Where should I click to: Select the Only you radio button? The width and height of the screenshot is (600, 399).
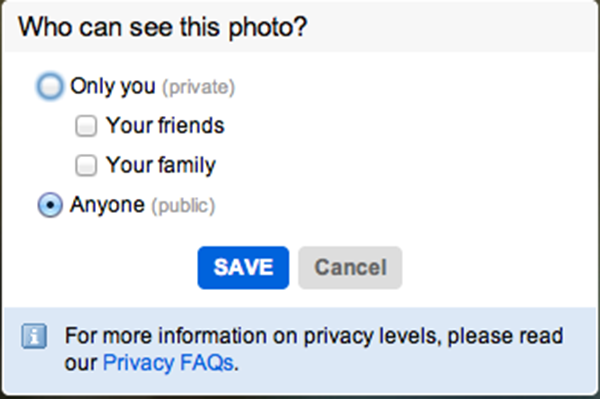[x=50, y=86]
